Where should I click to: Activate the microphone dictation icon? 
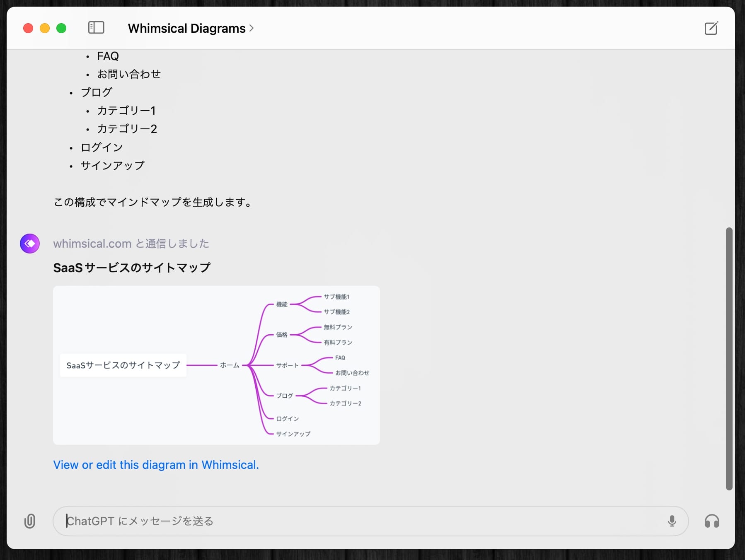(x=672, y=521)
